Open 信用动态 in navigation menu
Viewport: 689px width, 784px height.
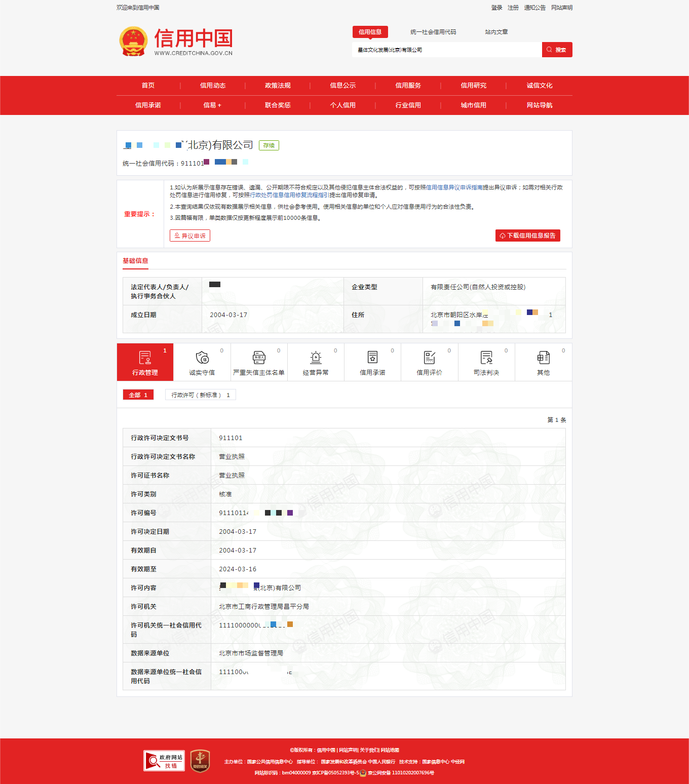tap(213, 86)
